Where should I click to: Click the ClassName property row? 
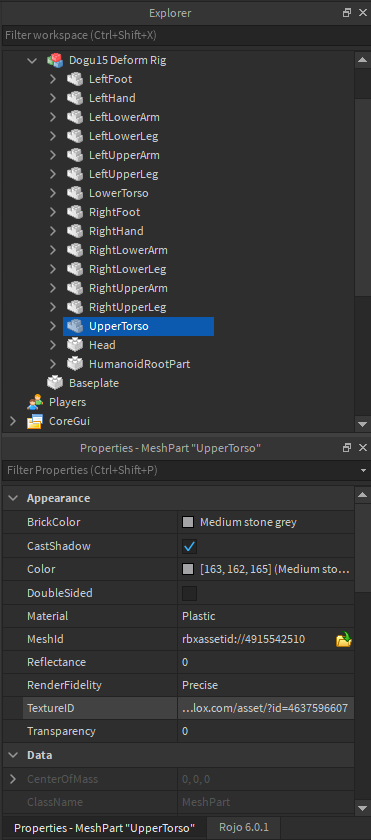click(x=178, y=802)
